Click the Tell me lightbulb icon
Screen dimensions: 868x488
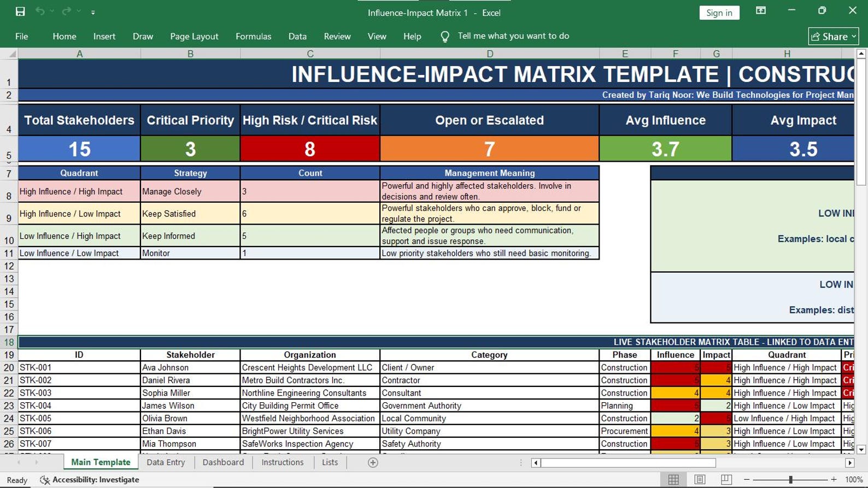[x=445, y=37]
